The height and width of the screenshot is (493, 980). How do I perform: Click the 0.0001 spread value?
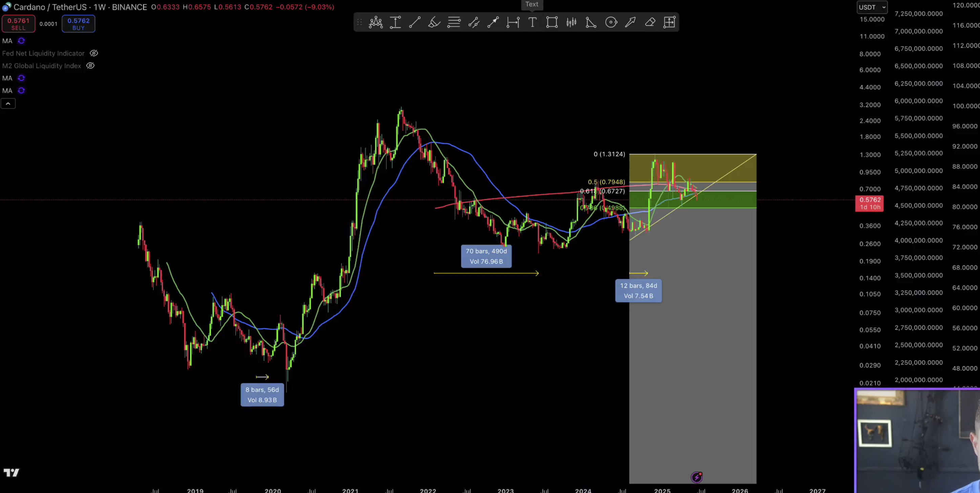tap(48, 24)
